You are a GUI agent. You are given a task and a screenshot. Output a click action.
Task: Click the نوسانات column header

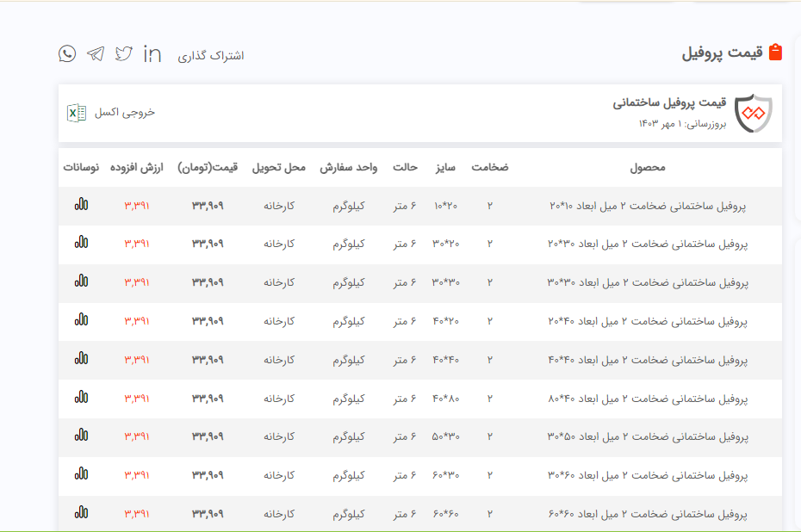point(81,167)
